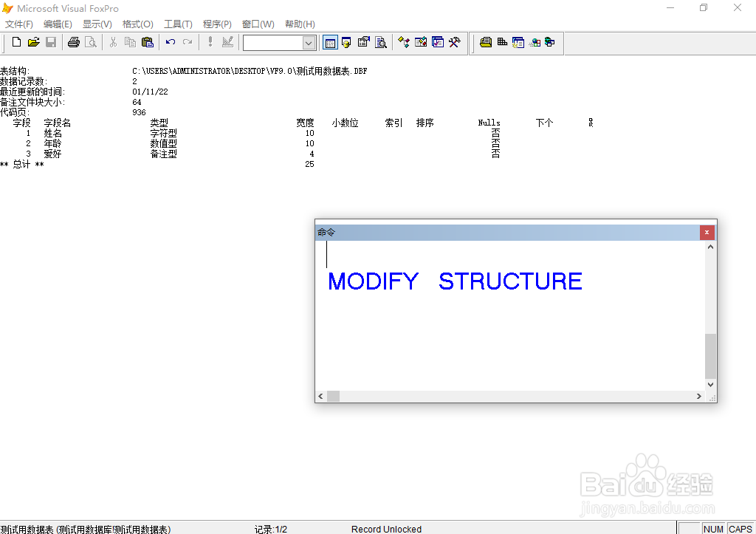The height and width of the screenshot is (534, 756).
Task: Open Print Preview from the toolbar
Action: [91, 42]
